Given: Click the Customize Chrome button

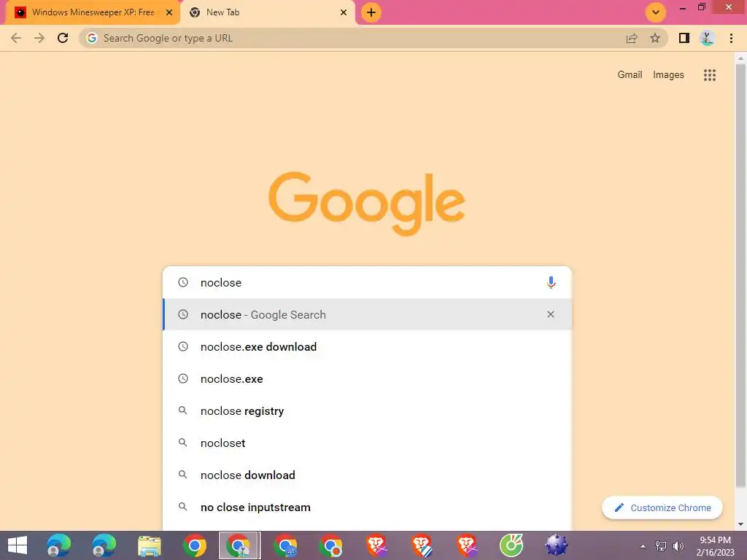Looking at the screenshot, I should click(662, 507).
